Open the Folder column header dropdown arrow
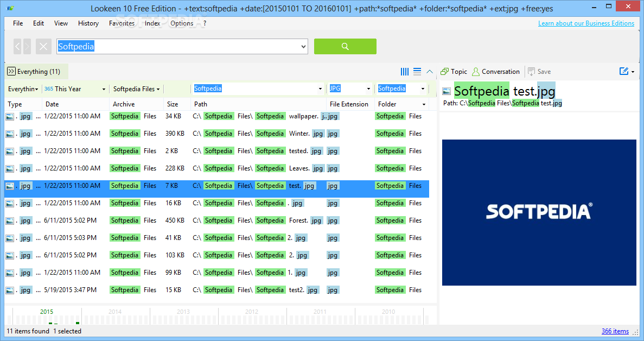 tap(424, 104)
